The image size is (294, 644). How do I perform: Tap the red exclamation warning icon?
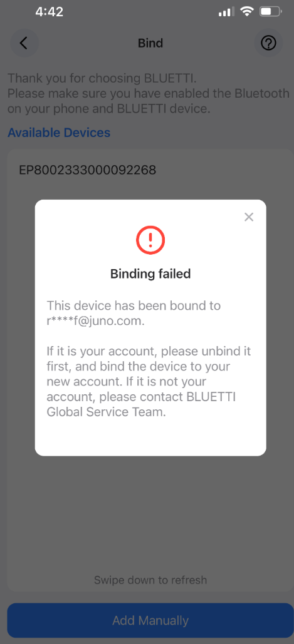point(150,239)
